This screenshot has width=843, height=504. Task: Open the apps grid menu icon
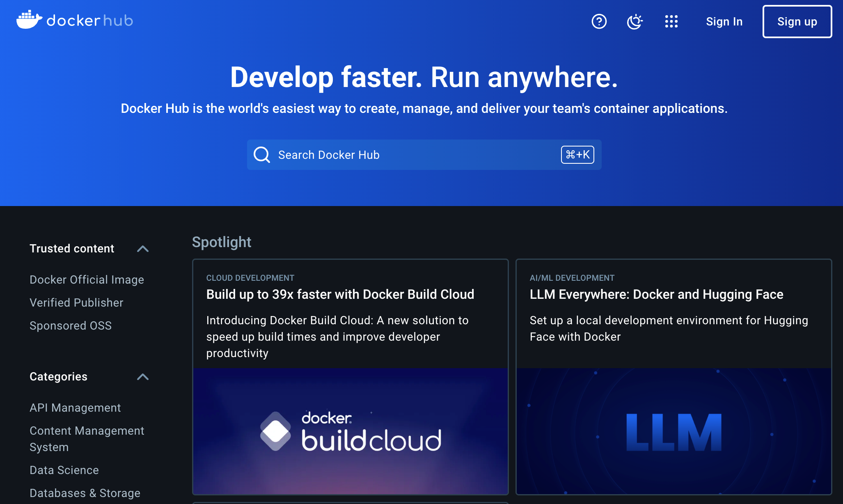tap(671, 21)
